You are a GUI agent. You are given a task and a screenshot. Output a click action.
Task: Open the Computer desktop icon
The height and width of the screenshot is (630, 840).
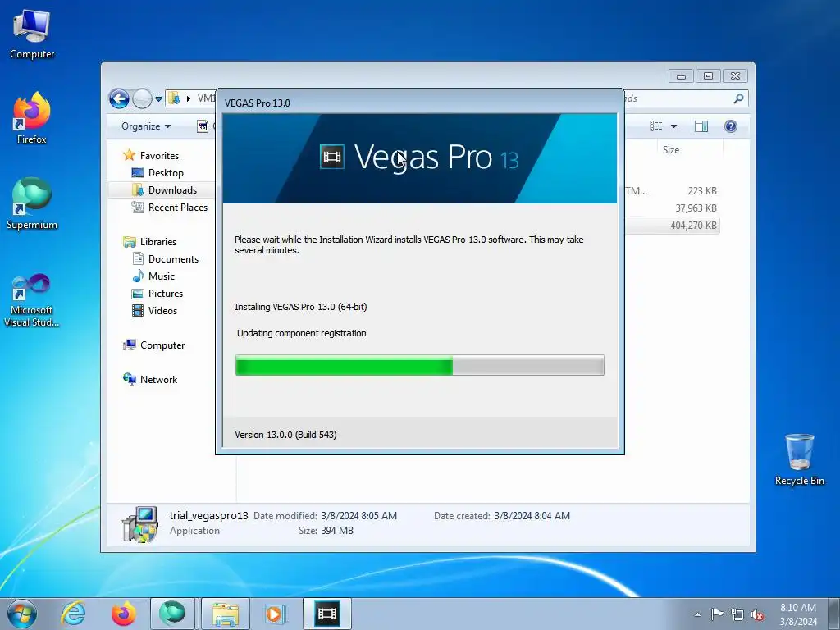32,34
